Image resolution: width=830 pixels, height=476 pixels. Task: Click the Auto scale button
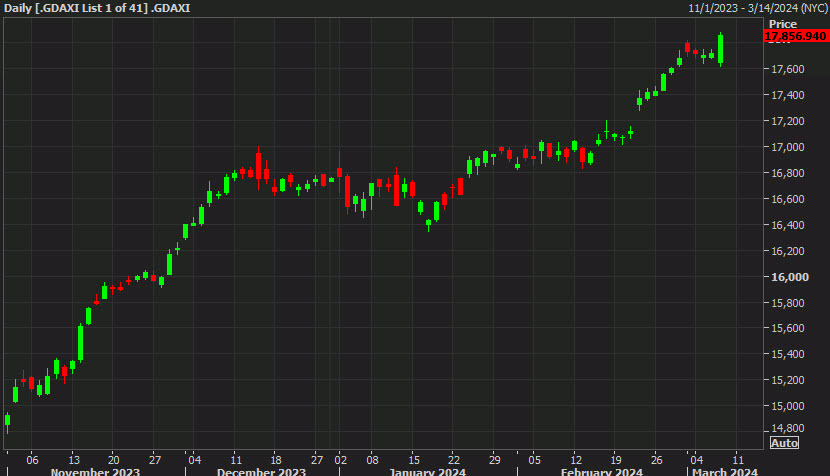[x=784, y=443]
